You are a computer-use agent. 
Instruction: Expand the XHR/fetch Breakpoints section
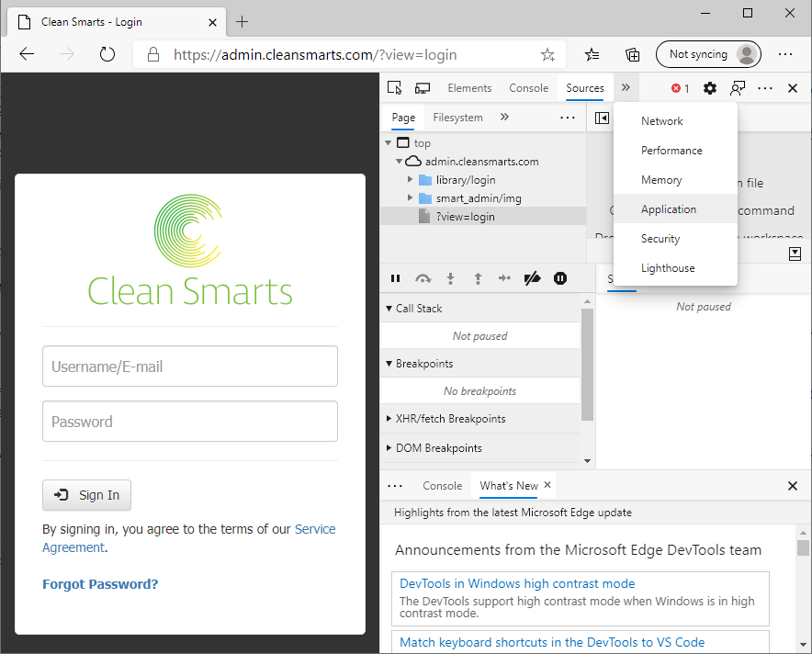(389, 419)
